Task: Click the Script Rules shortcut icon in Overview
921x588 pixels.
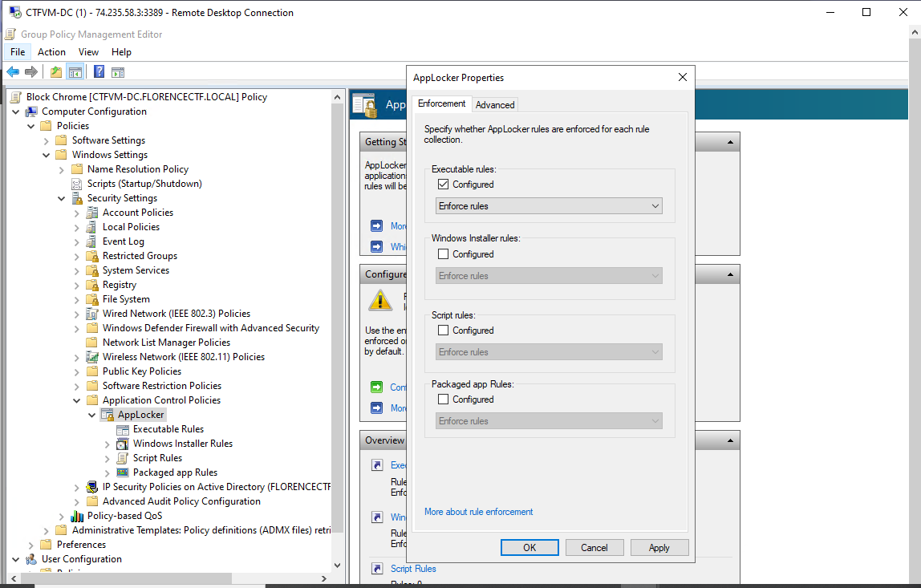Action: coord(377,569)
